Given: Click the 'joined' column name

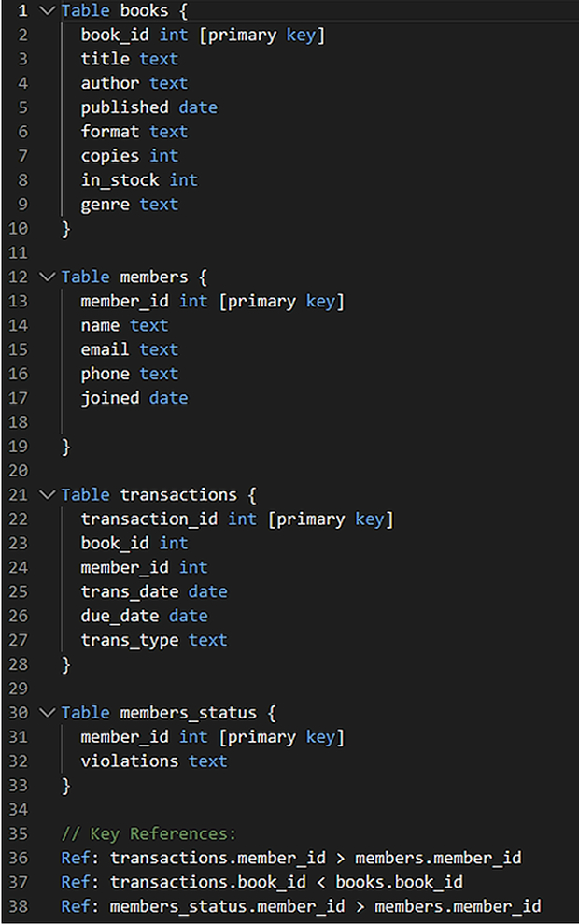Looking at the screenshot, I should click(109, 398).
